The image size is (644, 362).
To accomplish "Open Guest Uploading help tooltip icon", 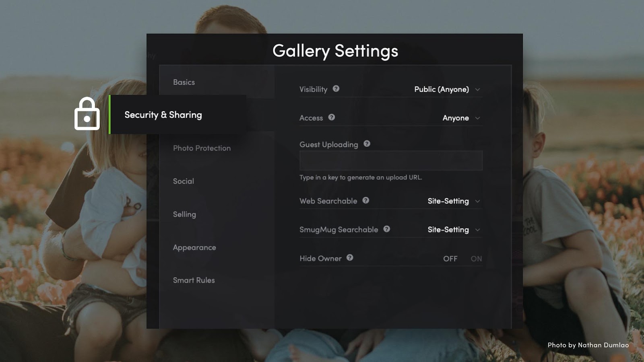I will pyautogui.click(x=367, y=144).
